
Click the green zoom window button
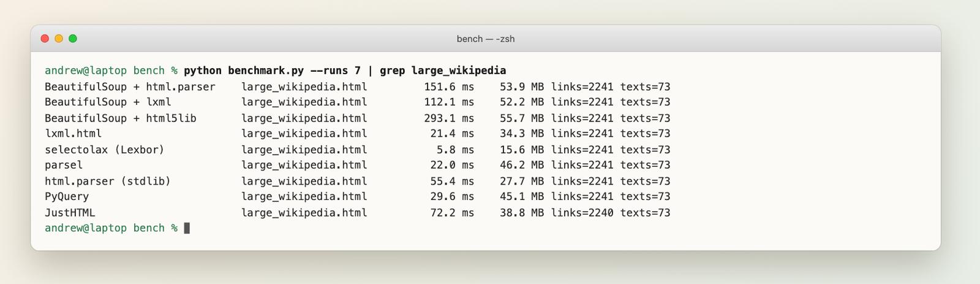[73, 39]
